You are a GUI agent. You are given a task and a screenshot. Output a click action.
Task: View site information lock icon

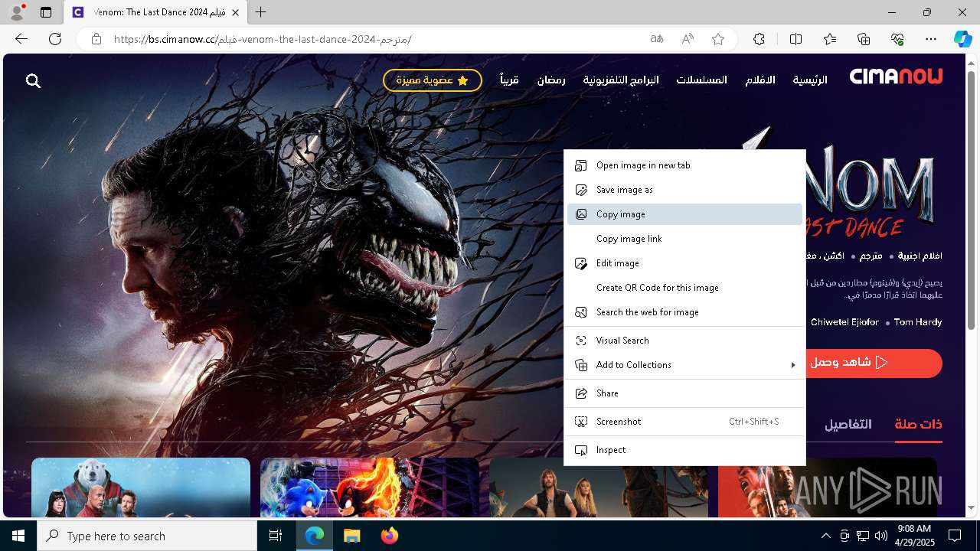(96, 39)
